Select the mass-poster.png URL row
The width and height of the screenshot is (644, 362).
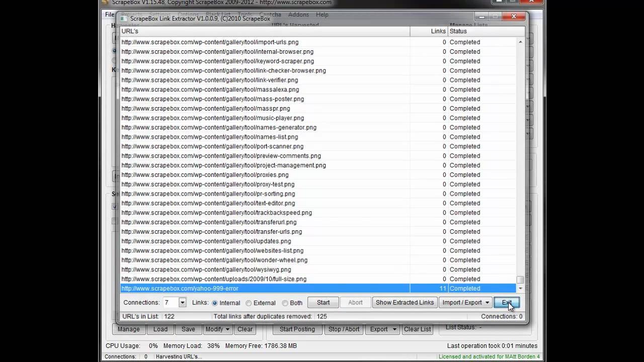[x=318, y=99]
